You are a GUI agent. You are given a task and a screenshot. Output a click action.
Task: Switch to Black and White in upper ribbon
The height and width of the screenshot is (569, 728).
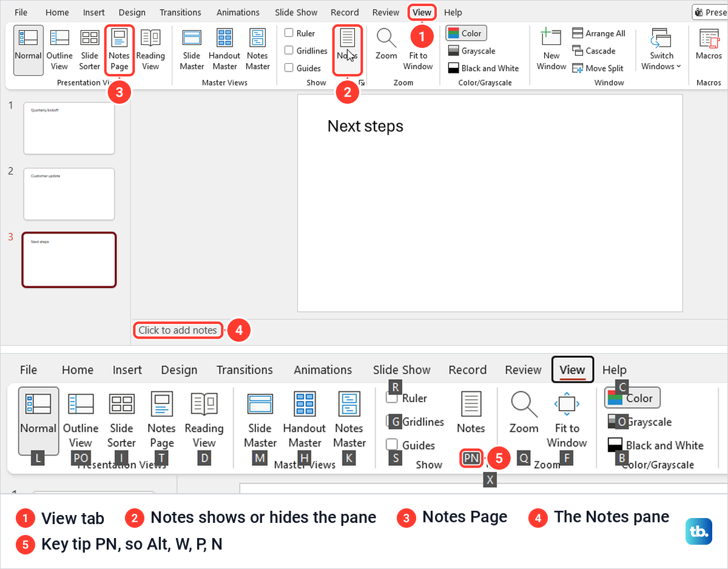(x=484, y=69)
